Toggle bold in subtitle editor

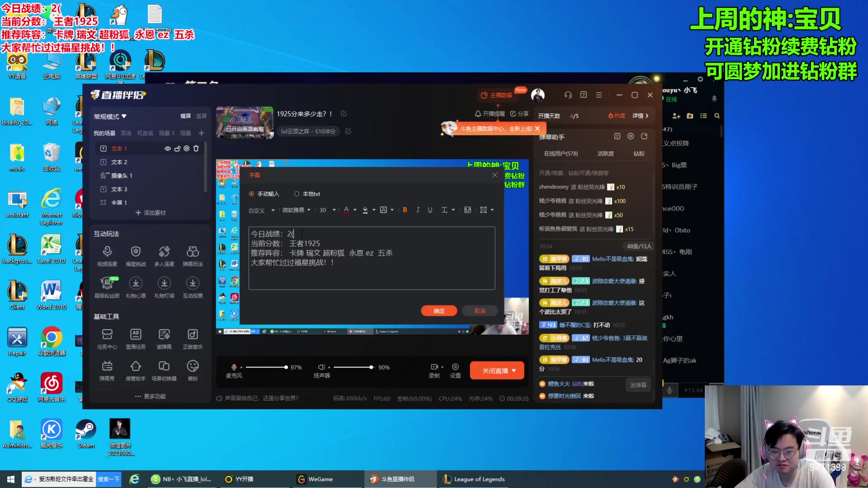click(405, 210)
